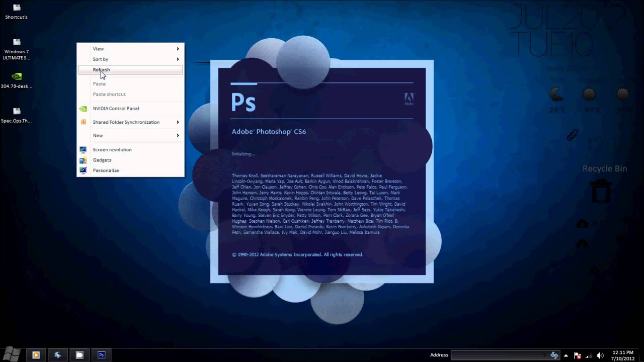Open the Recycle Bin trash can icon
644x362 pixels.
[x=601, y=192]
